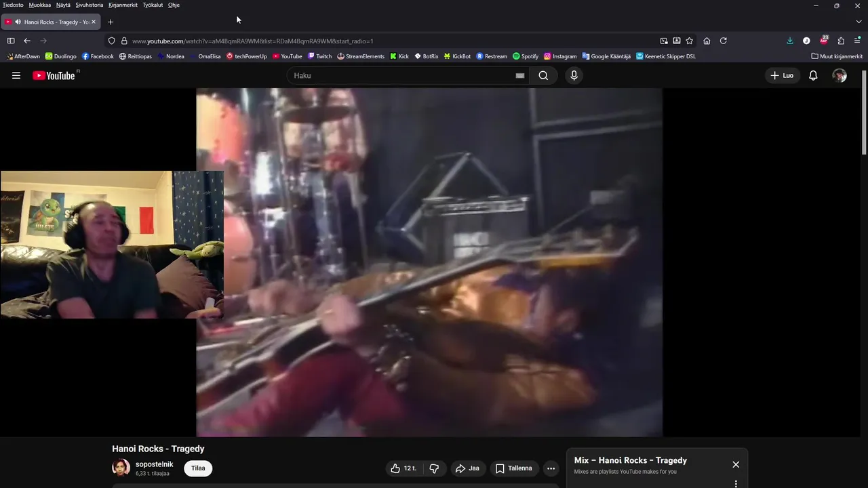Open the Reittiopas bookmark
868x488 pixels.
(136, 56)
